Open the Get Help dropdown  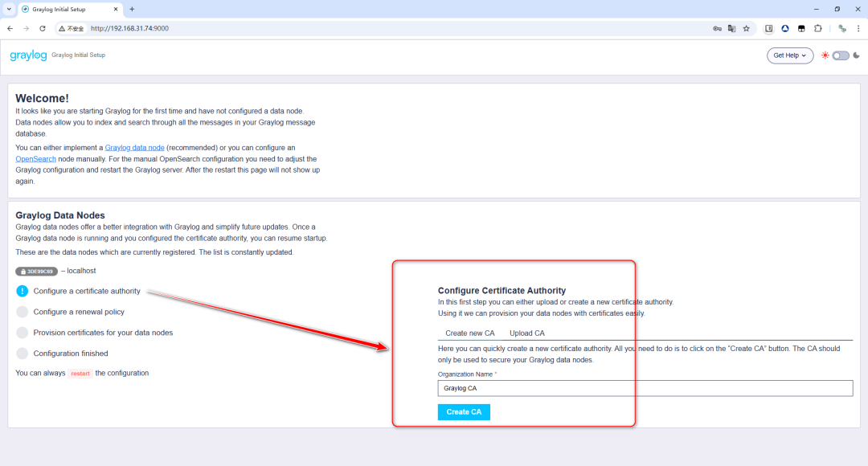[790, 55]
